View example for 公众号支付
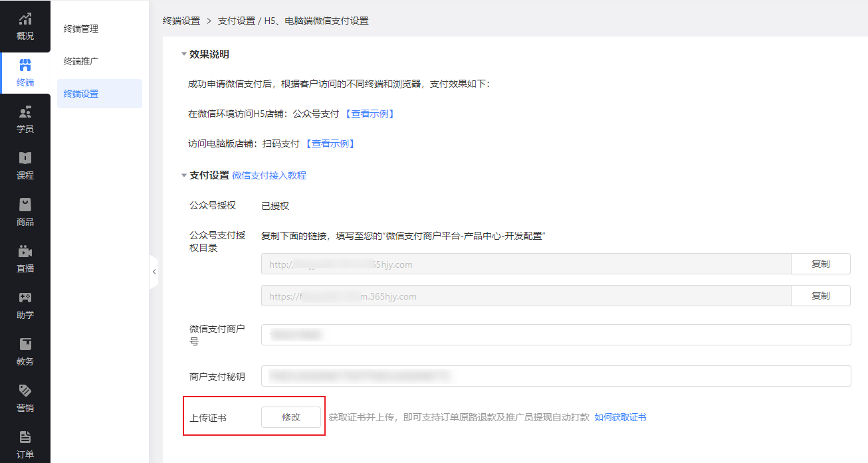This screenshot has height=463, width=868. [370, 114]
